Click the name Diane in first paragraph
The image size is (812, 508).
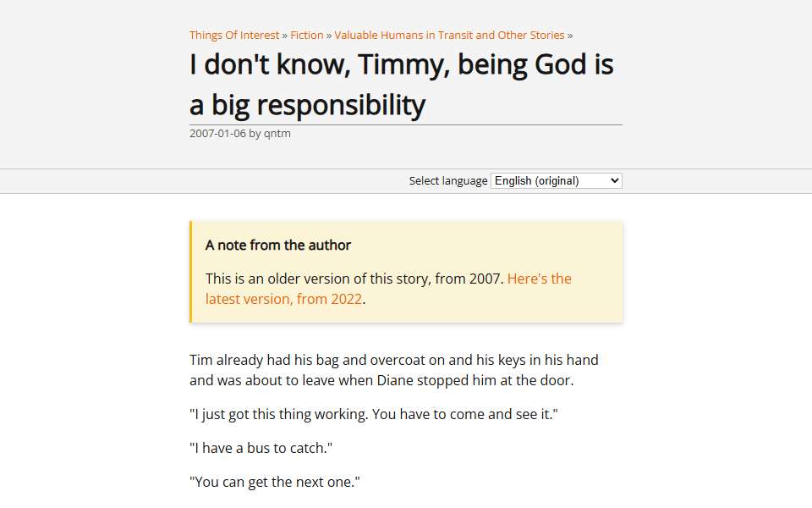pyautogui.click(x=395, y=380)
